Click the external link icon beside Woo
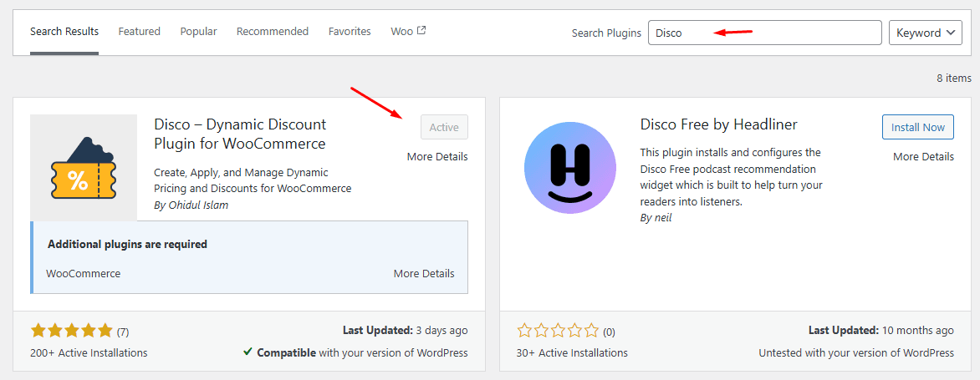This screenshot has width=980, height=380. [x=421, y=31]
